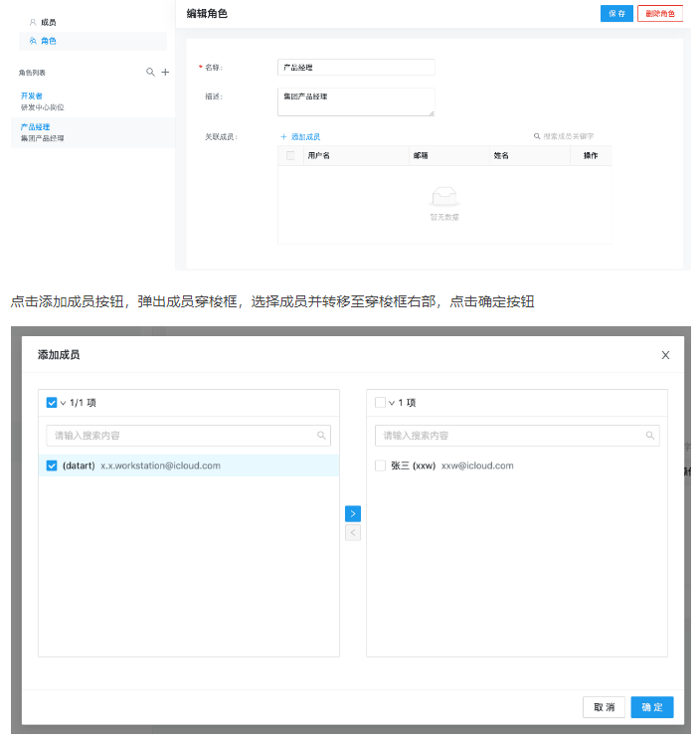Click the 删除角色 button
Viewport: 700px width, 741px height.
pos(660,13)
